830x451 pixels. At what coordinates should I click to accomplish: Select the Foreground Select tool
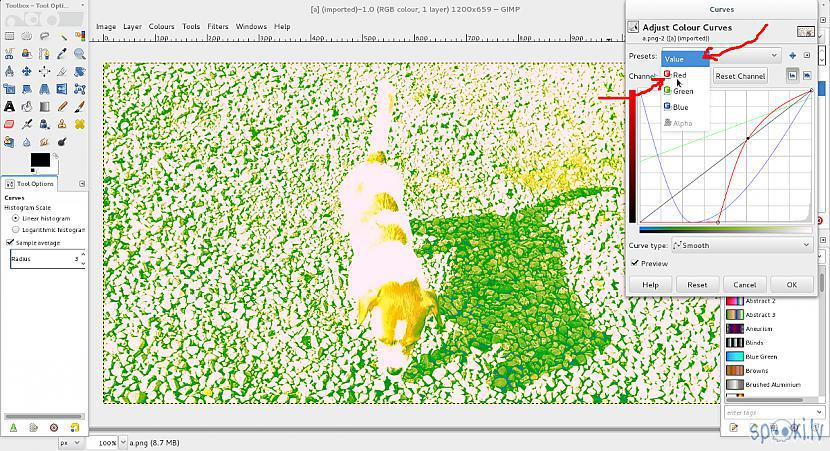coord(26,53)
